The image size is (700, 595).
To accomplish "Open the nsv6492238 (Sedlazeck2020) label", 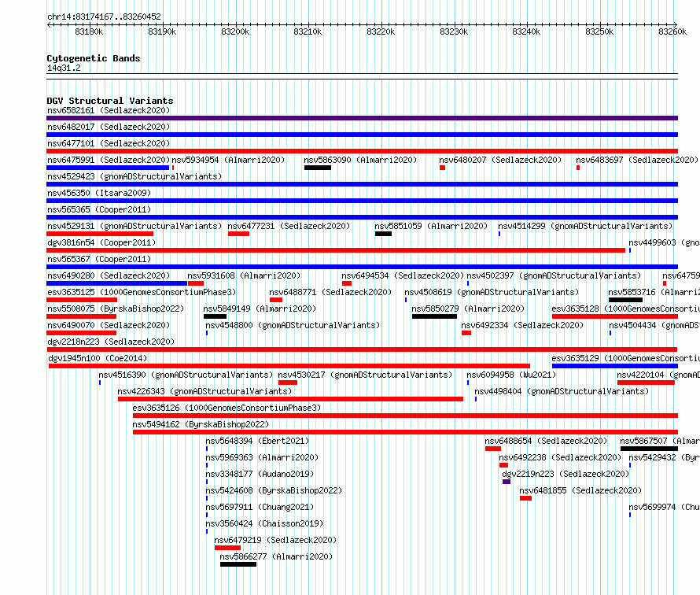I will point(560,457).
